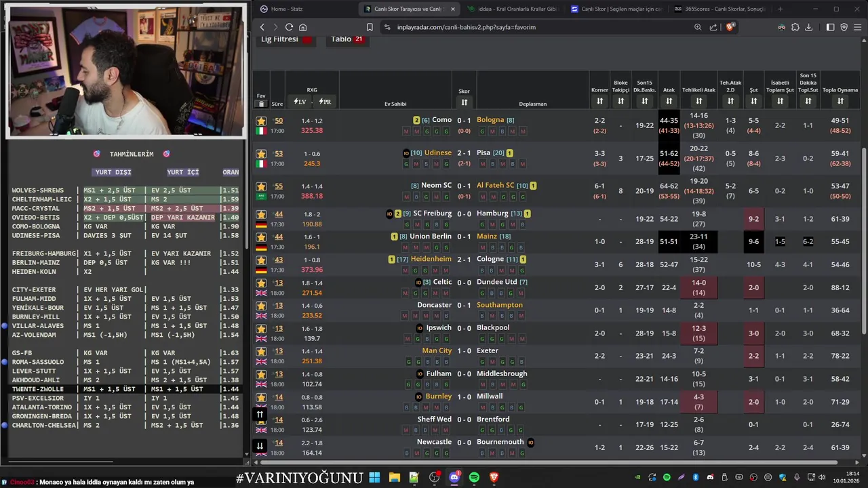Toggle browser sidebar panel

coord(830,27)
